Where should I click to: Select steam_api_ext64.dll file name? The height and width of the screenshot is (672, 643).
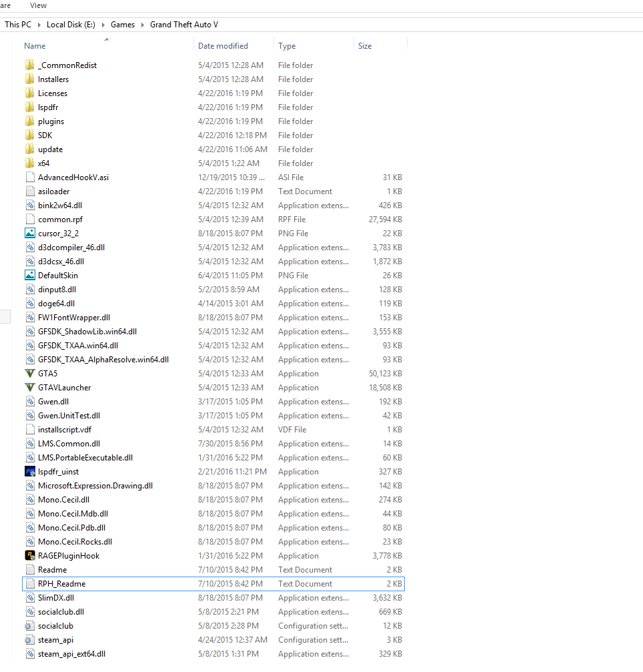tap(71, 653)
